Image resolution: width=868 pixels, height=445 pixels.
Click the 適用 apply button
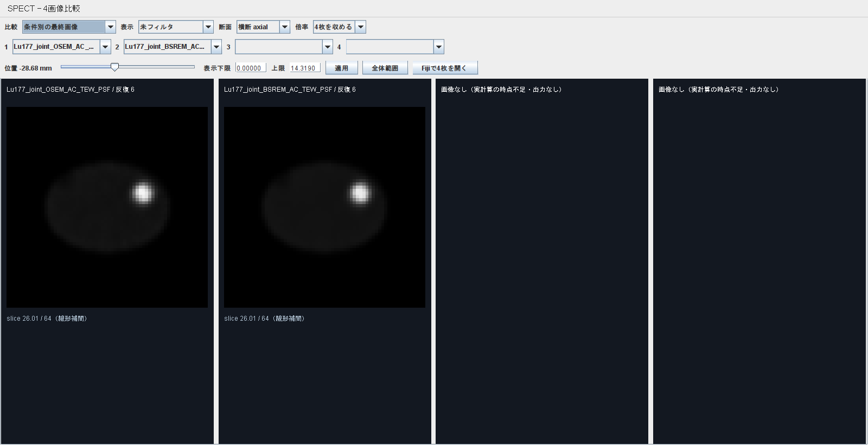click(x=342, y=68)
